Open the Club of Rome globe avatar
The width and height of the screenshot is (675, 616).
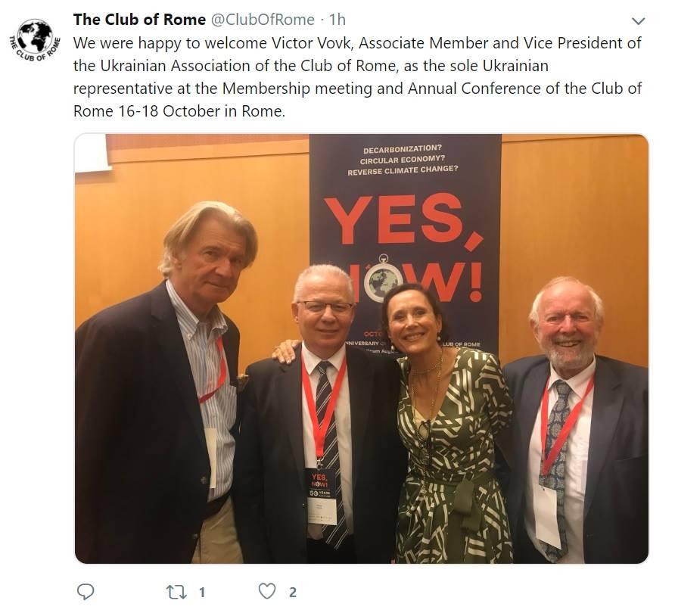click(35, 40)
